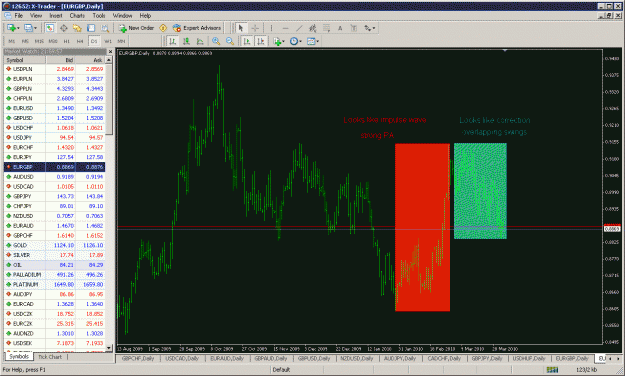Open the Charts menu
The image size is (625, 376).
click(77, 16)
